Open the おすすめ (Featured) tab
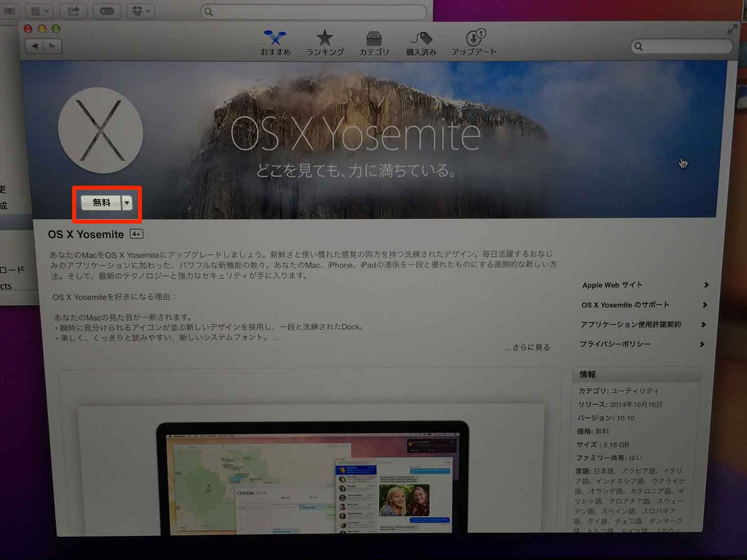 (x=275, y=42)
